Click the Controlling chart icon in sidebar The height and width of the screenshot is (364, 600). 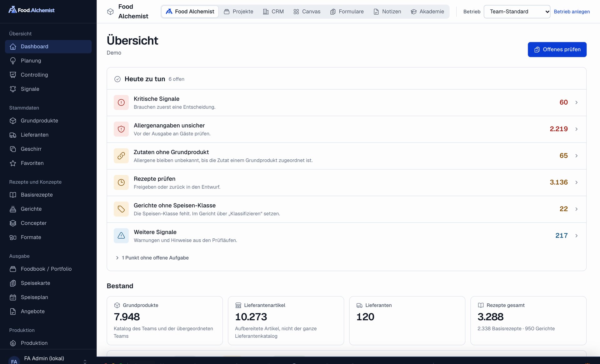click(13, 75)
